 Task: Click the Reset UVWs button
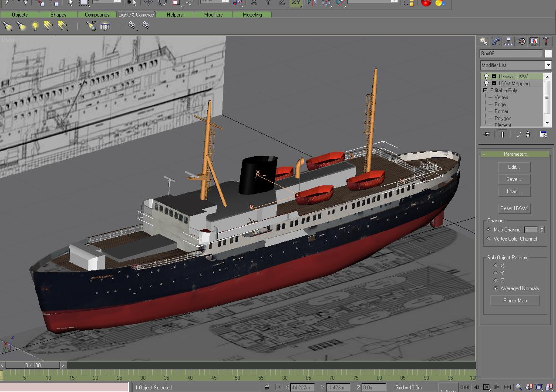click(x=514, y=208)
